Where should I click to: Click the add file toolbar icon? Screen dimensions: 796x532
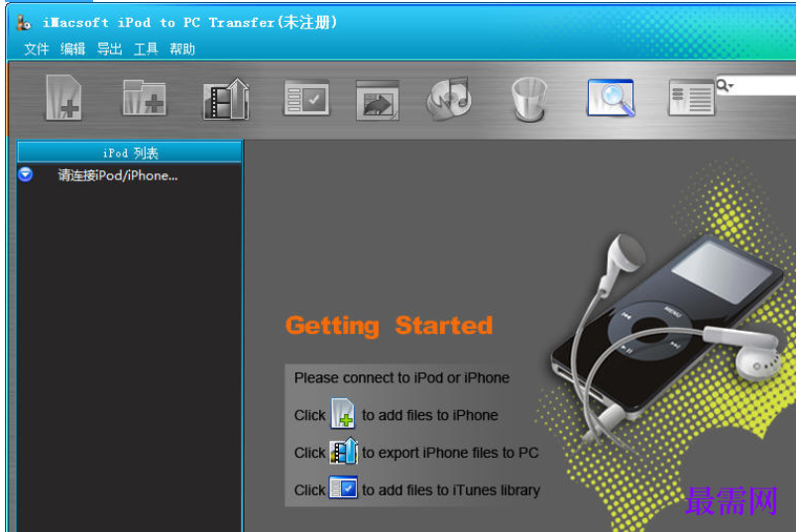click(x=63, y=97)
